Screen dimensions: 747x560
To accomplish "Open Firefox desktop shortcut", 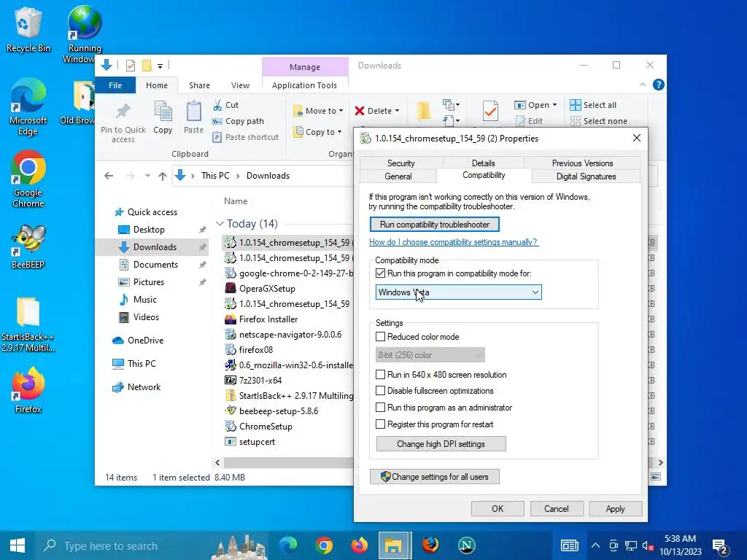I will coord(28,389).
